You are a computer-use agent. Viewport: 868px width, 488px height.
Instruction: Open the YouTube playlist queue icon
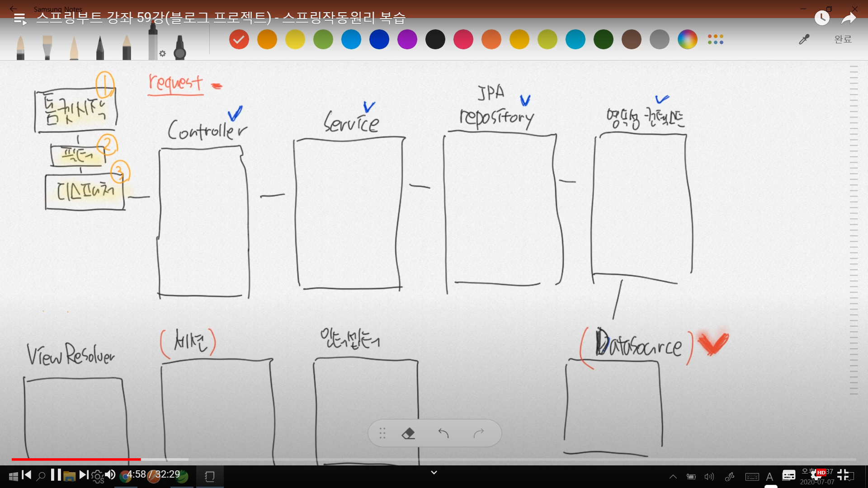20,19
